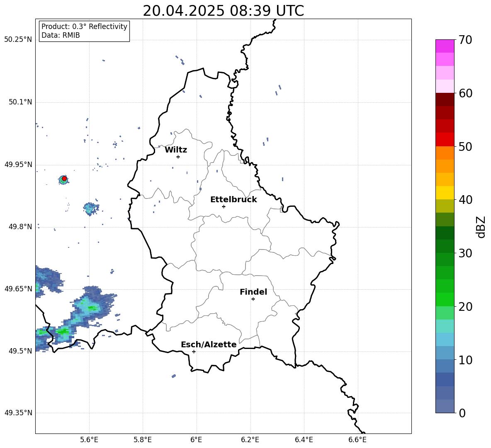This screenshot has height=448, width=491.
Task: Click the dark maroon colorbar segment below 60
Action: 445,99
